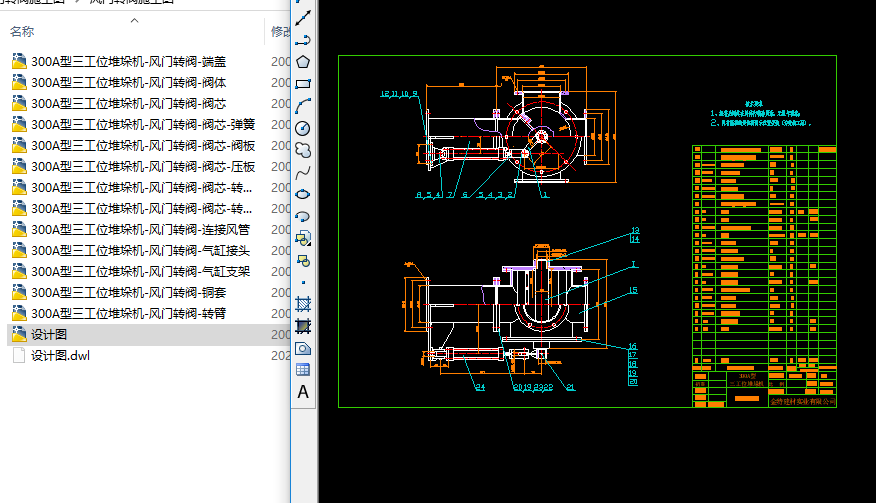Select the Ellipse tool
Screen dimensions: 876x503
click(x=303, y=194)
